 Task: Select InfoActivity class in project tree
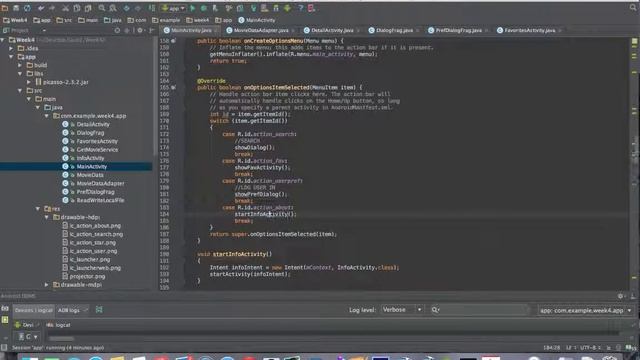pyautogui.click(x=90, y=158)
